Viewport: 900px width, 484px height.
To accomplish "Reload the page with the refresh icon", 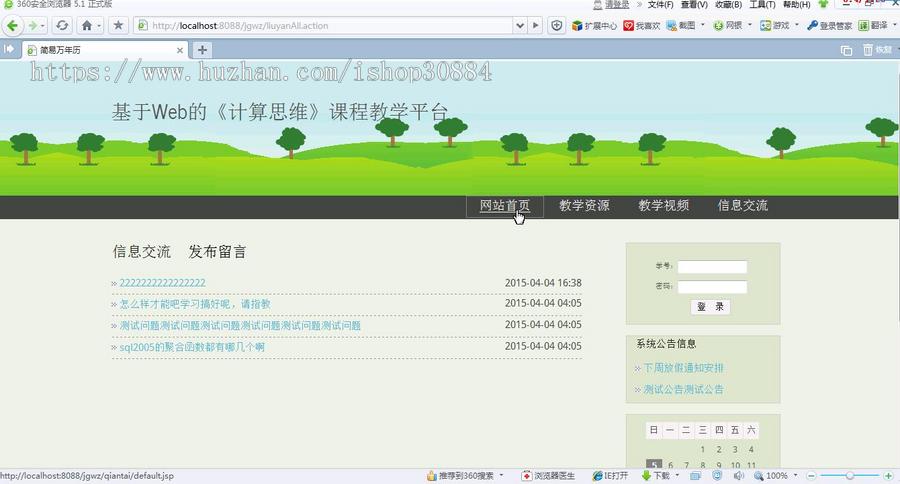I will pyautogui.click(x=62, y=25).
